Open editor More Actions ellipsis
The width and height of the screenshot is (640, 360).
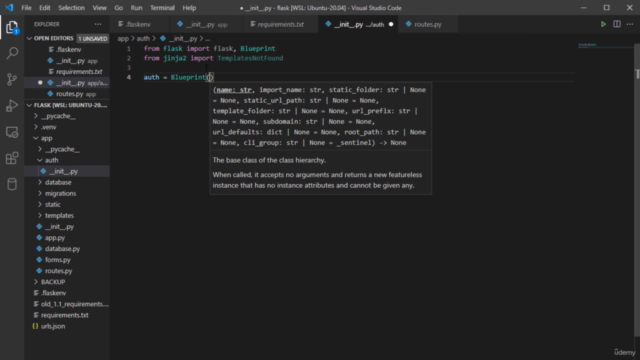(x=630, y=24)
